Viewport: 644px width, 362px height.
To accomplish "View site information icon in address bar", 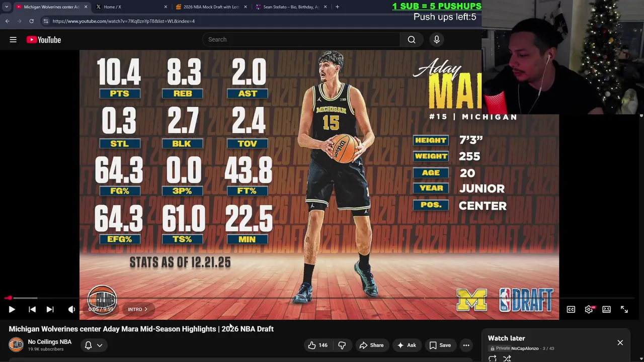I will tap(46, 21).
